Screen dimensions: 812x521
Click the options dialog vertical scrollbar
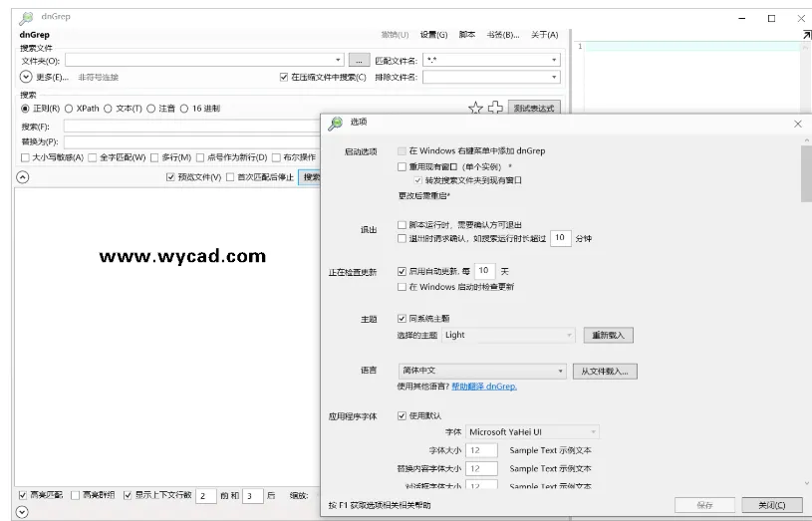[806, 173]
